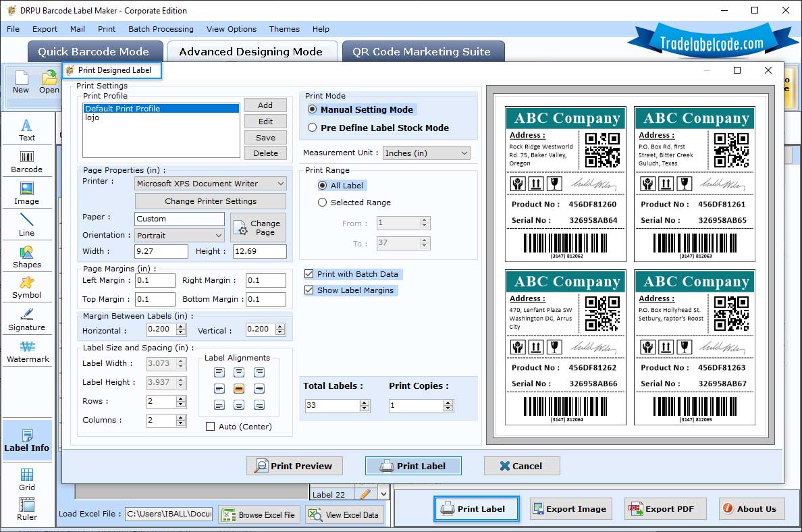802x532 pixels.
Task: Select Manual Setting Mode
Action: point(312,109)
